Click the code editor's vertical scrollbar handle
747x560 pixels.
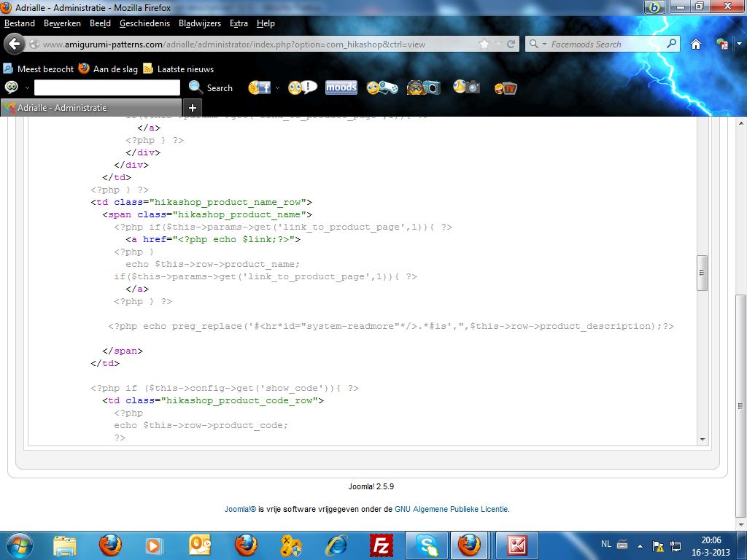pos(702,273)
